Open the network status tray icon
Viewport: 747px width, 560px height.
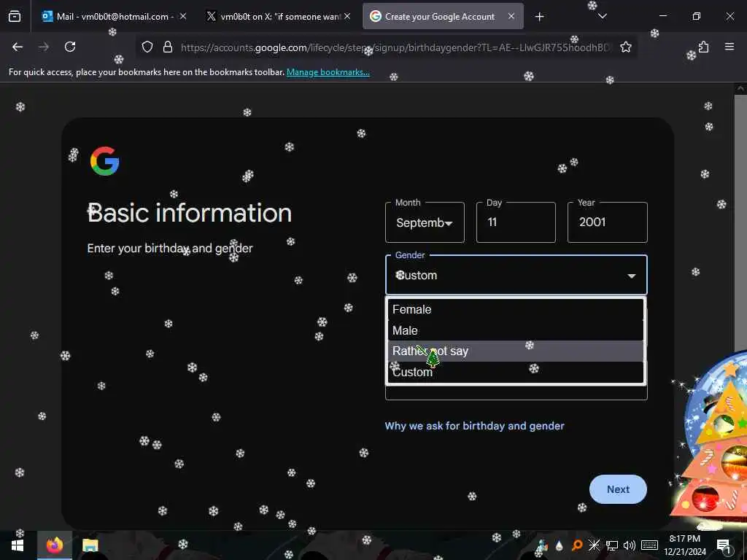(x=612, y=545)
